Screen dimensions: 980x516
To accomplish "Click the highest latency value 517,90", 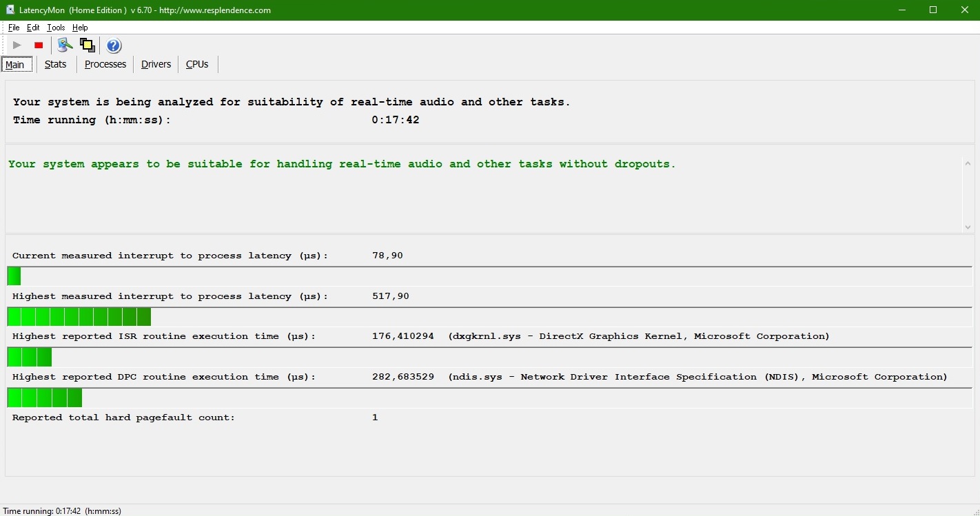I will point(391,296).
